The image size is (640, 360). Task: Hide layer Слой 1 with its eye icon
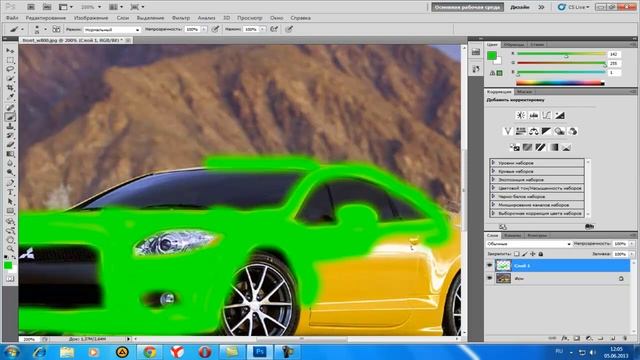tap(489, 266)
